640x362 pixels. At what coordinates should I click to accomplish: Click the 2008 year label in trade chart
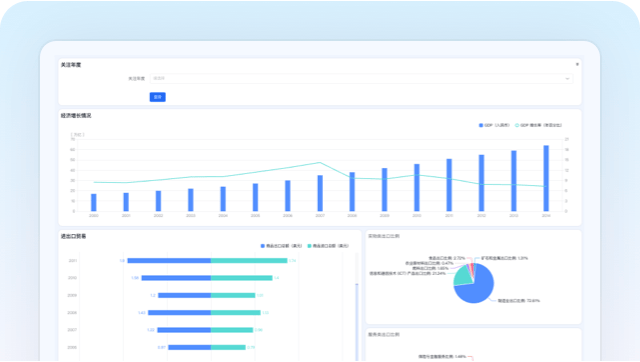point(72,313)
